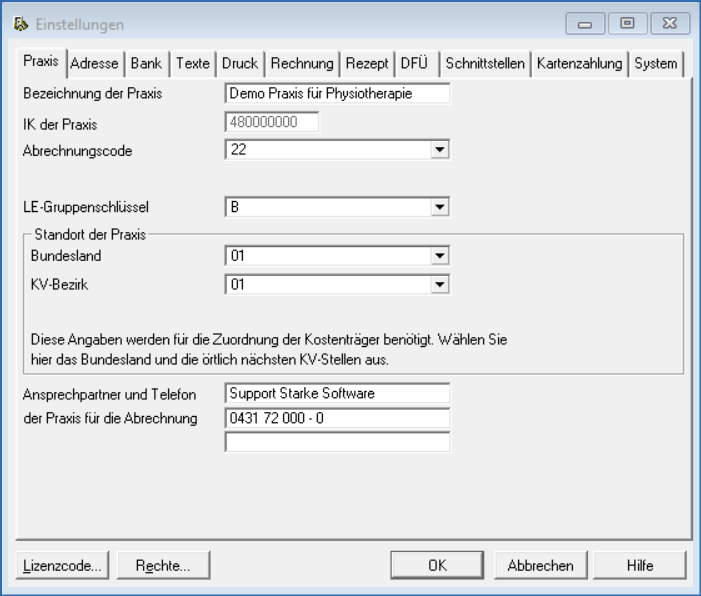Image resolution: width=701 pixels, height=596 pixels.
Task: Select the Praxis tab
Action: (x=41, y=62)
